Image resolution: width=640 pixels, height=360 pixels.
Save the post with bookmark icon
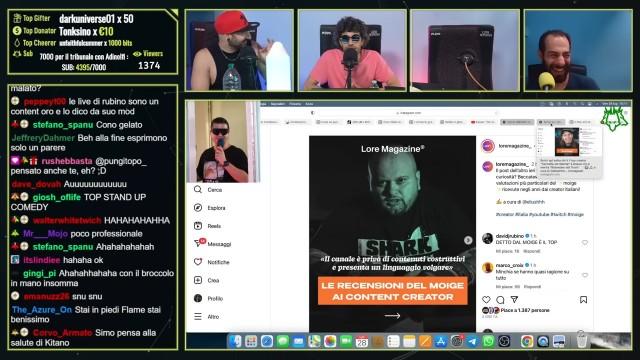tap(583, 300)
